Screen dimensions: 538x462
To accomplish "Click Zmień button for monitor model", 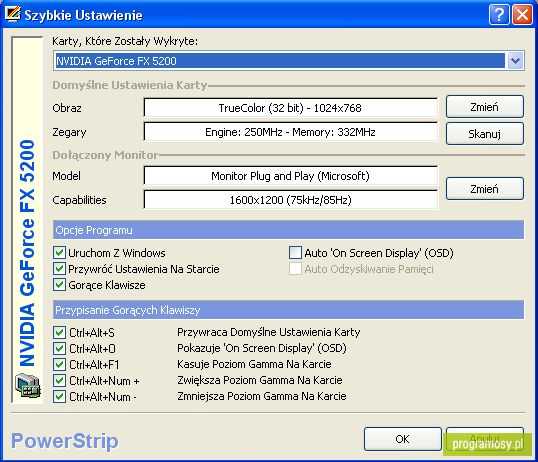I will [484, 188].
